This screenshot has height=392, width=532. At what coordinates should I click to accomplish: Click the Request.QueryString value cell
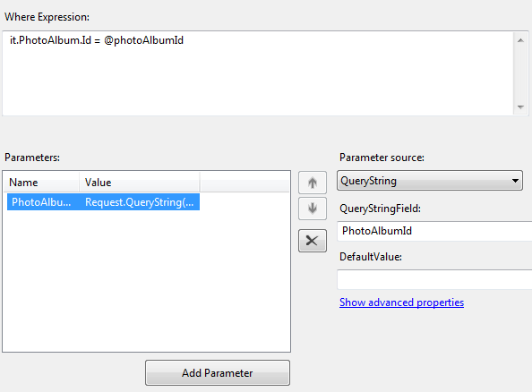(139, 202)
